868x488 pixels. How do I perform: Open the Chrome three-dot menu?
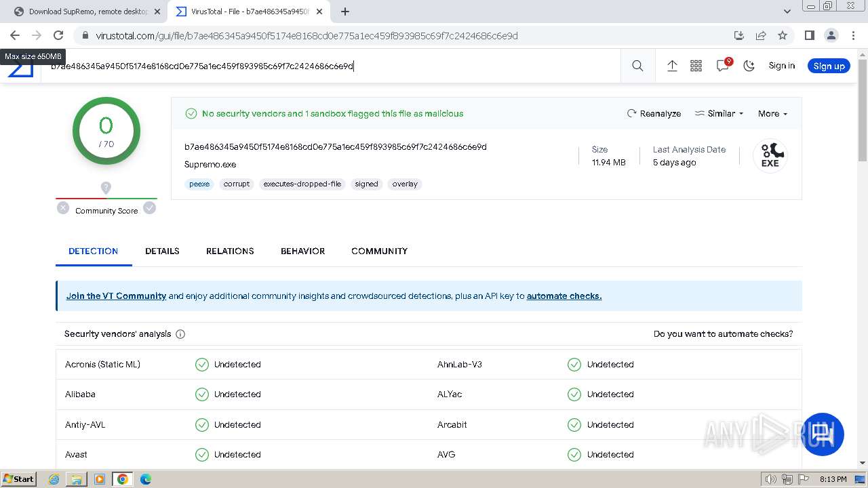pos(852,35)
